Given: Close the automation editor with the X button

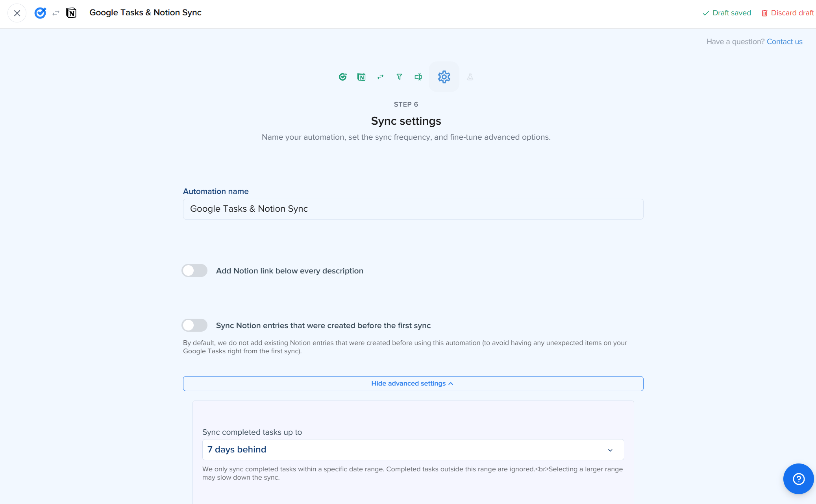Looking at the screenshot, I should pos(17,13).
